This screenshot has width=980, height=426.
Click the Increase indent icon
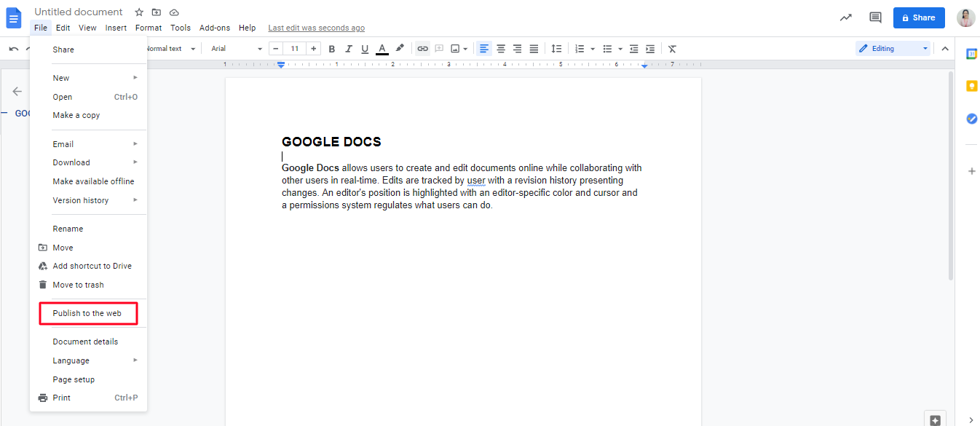[650, 49]
